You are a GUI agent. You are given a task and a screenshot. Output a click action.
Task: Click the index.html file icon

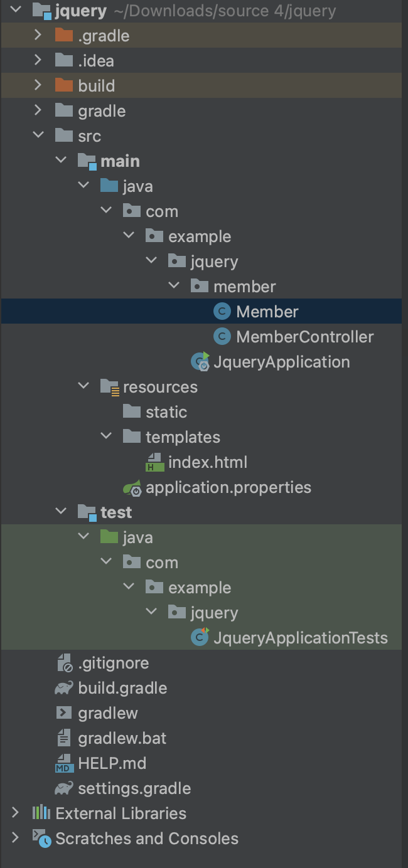[x=154, y=463]
